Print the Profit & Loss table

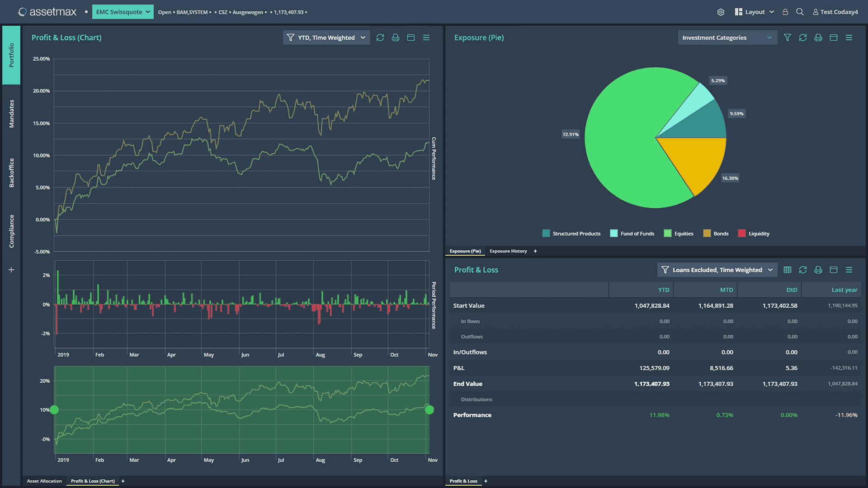click(x=818, y=270)
